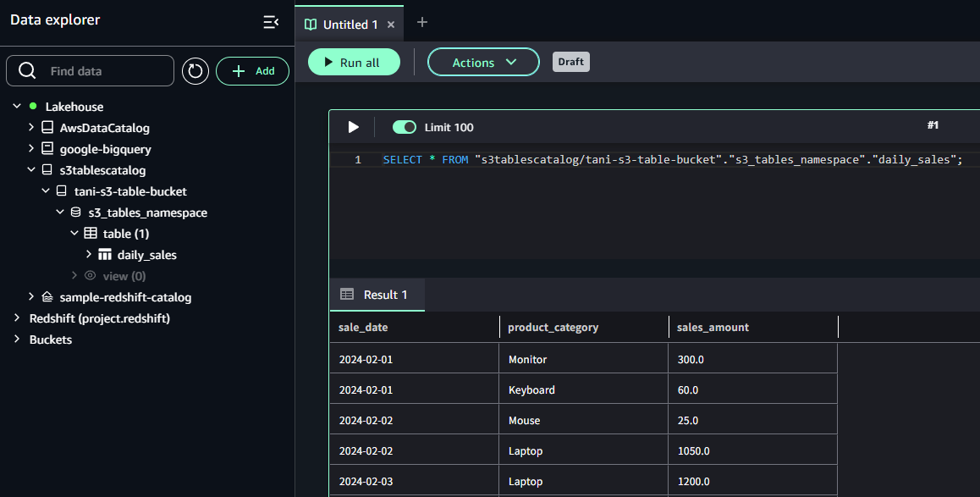
Task: Switch to the Result 1 tab
Action: 377,295
